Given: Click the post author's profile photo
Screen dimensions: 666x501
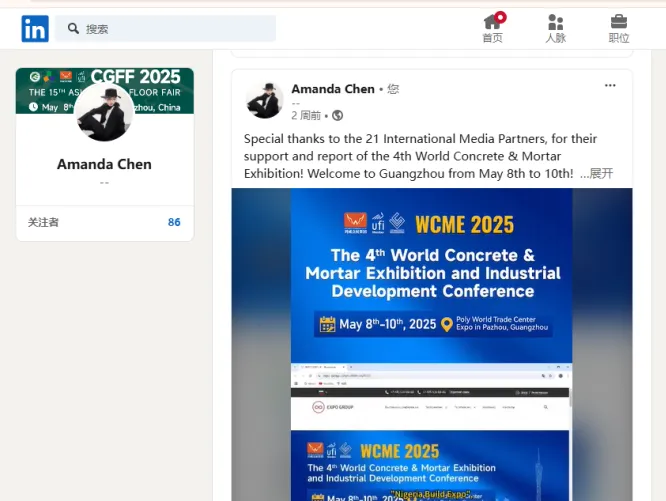Looking at the screenshot, I should pyautogui.click(x=264, y=100).
